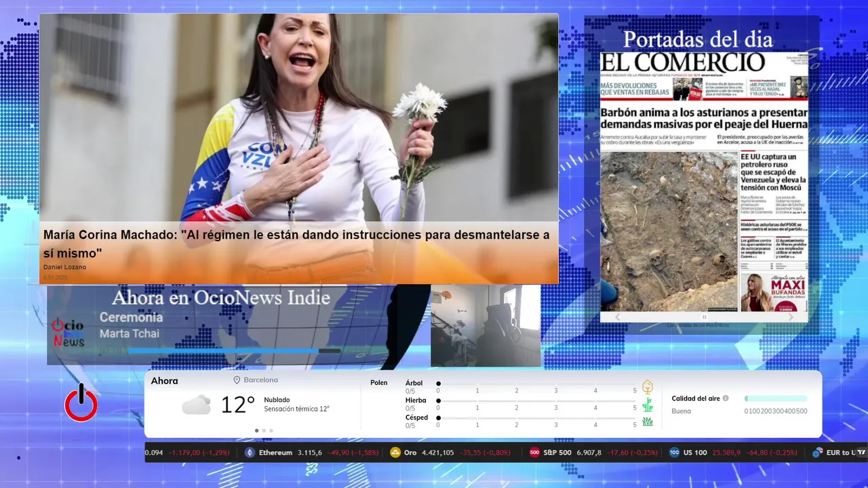Image resolution: width=868 pixels, height=488 pixels.
Task: Click the 'Buena' air quality value
Action: pos(682,411)
